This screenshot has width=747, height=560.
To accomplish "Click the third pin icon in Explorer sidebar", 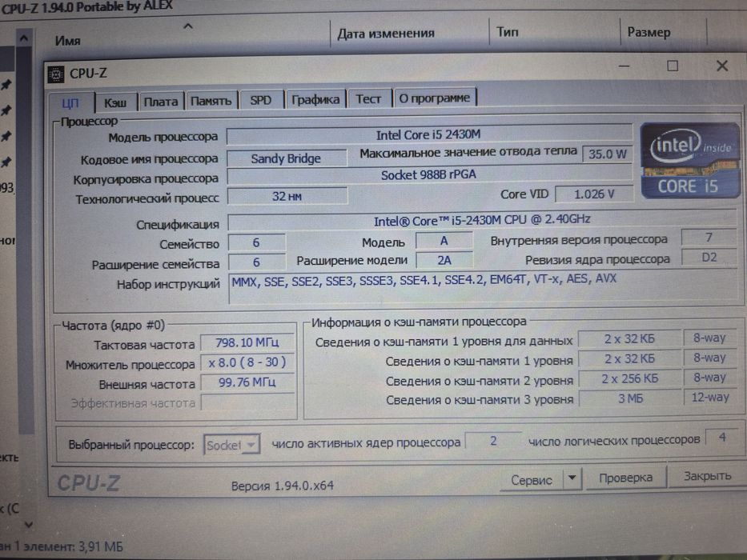I will coord(6,136).
